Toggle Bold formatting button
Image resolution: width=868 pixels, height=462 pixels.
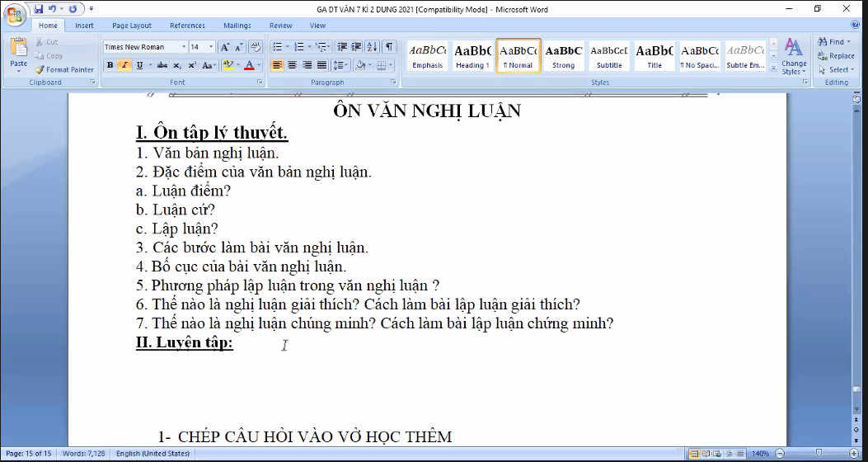pos(110,65)
